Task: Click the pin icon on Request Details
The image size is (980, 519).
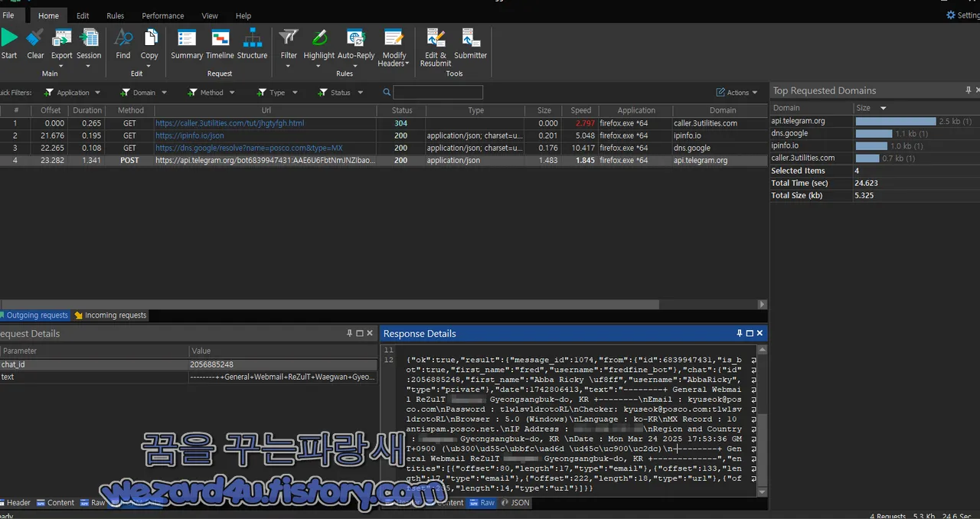Action: click(350, 334)
